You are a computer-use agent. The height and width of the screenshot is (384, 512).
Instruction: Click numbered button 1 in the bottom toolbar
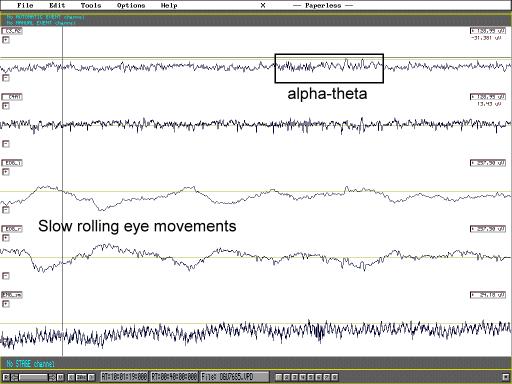click(x=279, y=377)
